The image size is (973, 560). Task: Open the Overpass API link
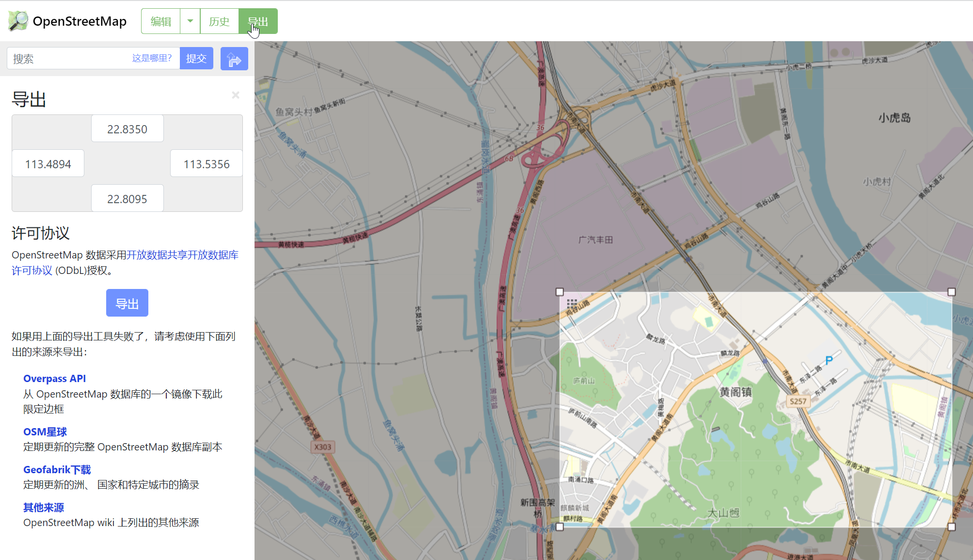click(x=55, y=379)
